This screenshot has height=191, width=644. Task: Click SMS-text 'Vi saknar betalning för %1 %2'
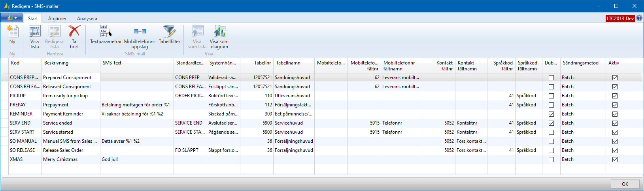[137, 114]
